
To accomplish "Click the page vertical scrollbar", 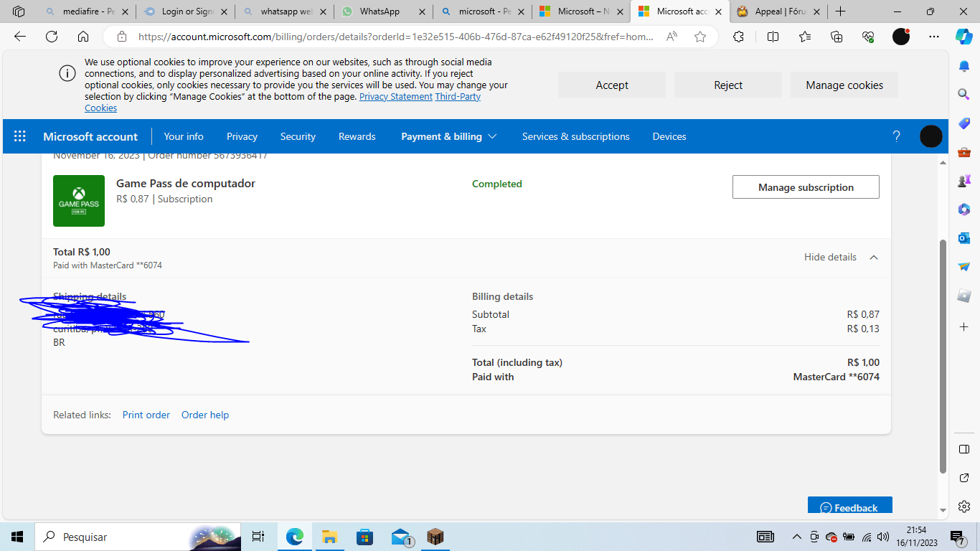I will coord(943,356).
